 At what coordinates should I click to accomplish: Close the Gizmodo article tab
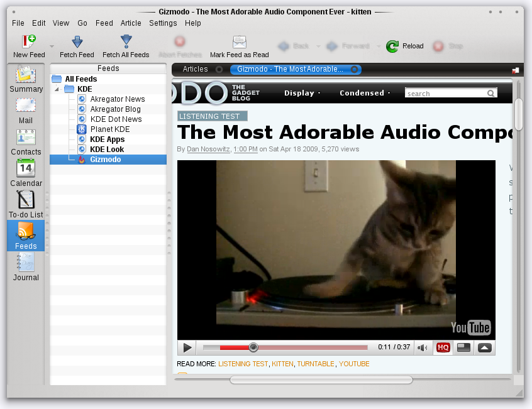tap(354, 70)
